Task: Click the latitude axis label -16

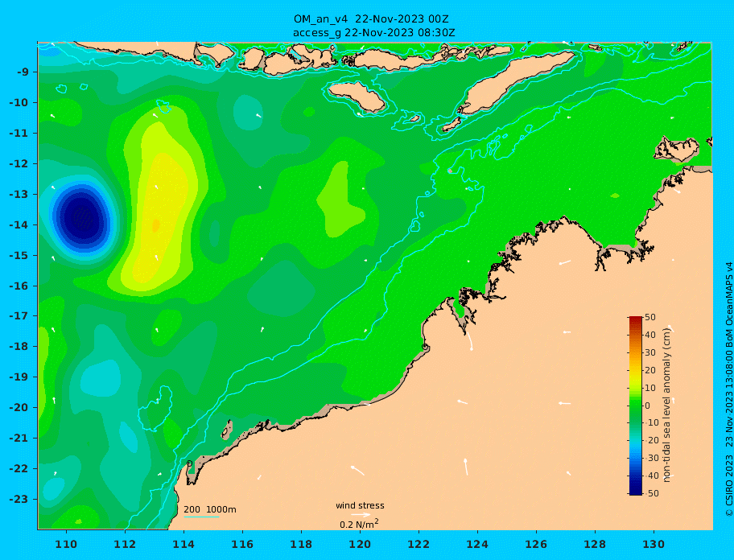Action: pyautogui.click(x=19, y=286)
